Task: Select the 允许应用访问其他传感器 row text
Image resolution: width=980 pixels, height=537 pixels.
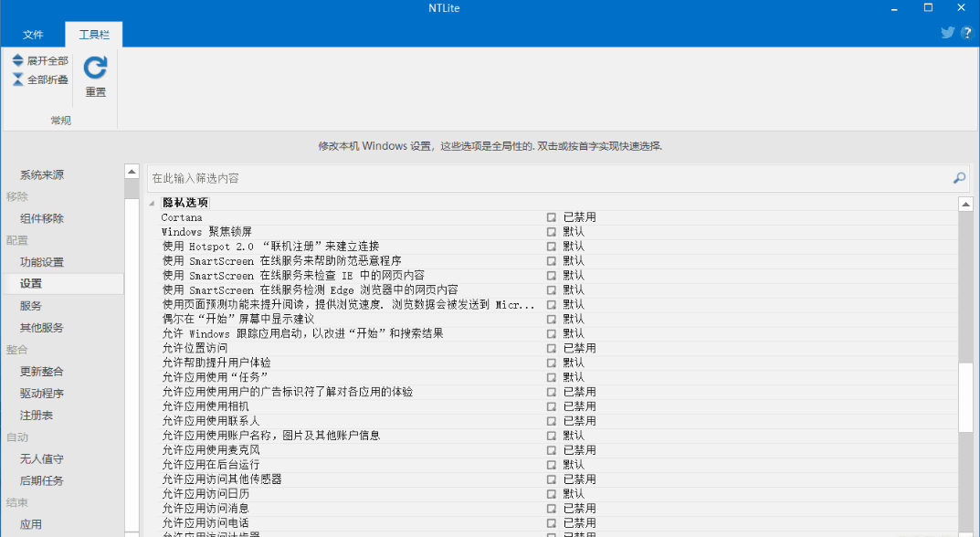Action: pyautogui.click(x=222, y=479)
